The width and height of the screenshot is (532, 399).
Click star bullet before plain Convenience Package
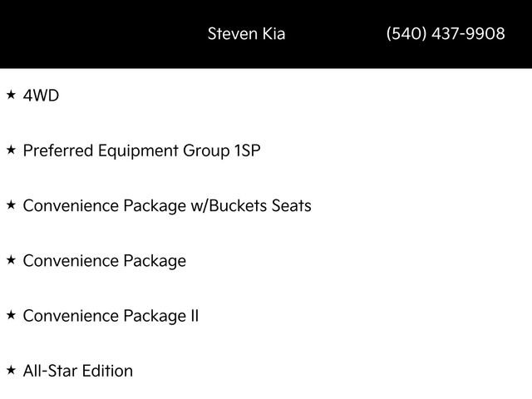[x=11, y=260]
